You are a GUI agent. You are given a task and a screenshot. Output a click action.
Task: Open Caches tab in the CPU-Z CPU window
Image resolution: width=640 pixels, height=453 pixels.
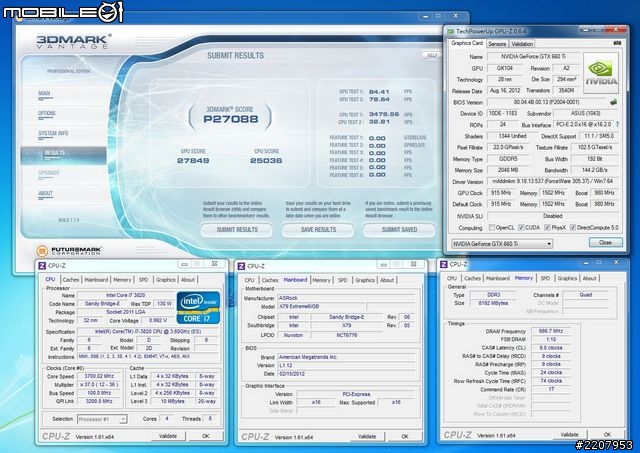pos(71,280)
